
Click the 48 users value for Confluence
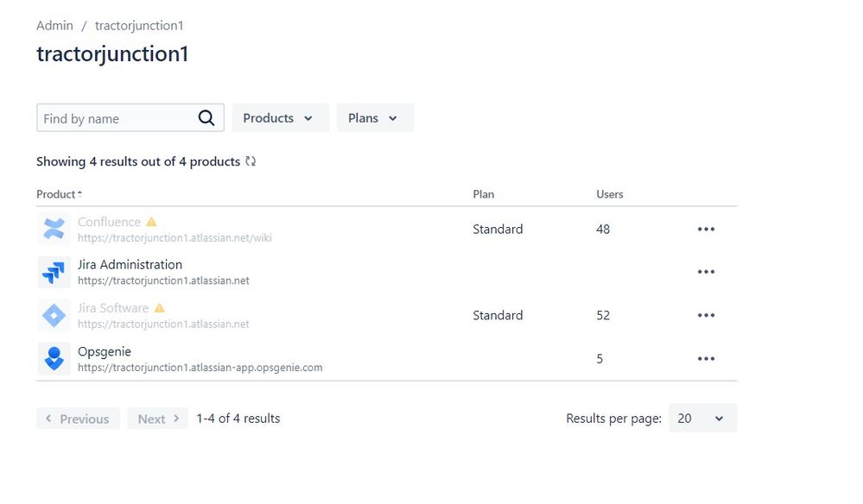tap(603, 230)
